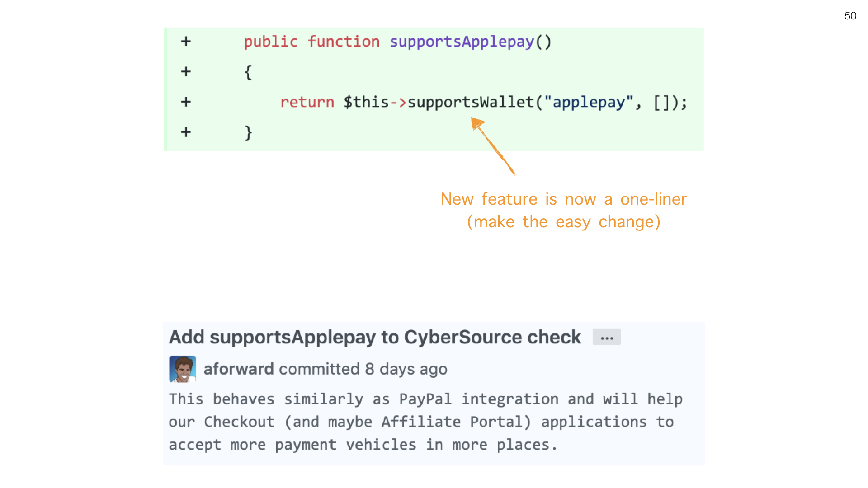Open aforward's avatar image
This screenshot has height=488, width=868.
183,369
